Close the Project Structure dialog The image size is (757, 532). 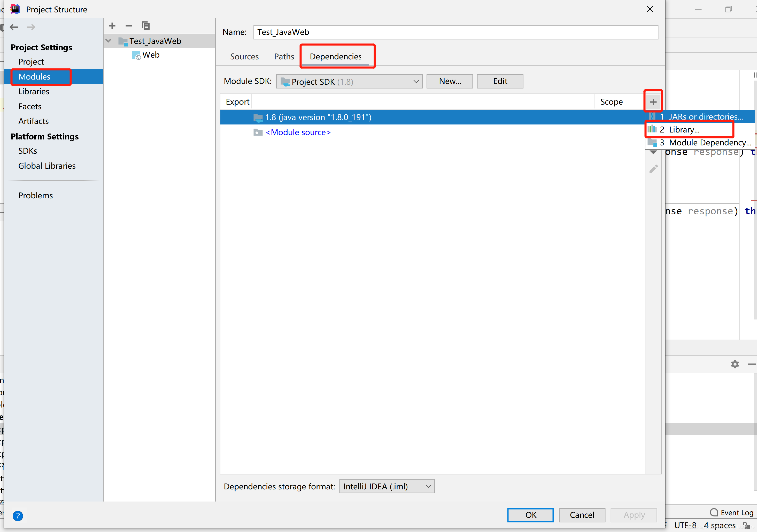click(x=650, y=9)
